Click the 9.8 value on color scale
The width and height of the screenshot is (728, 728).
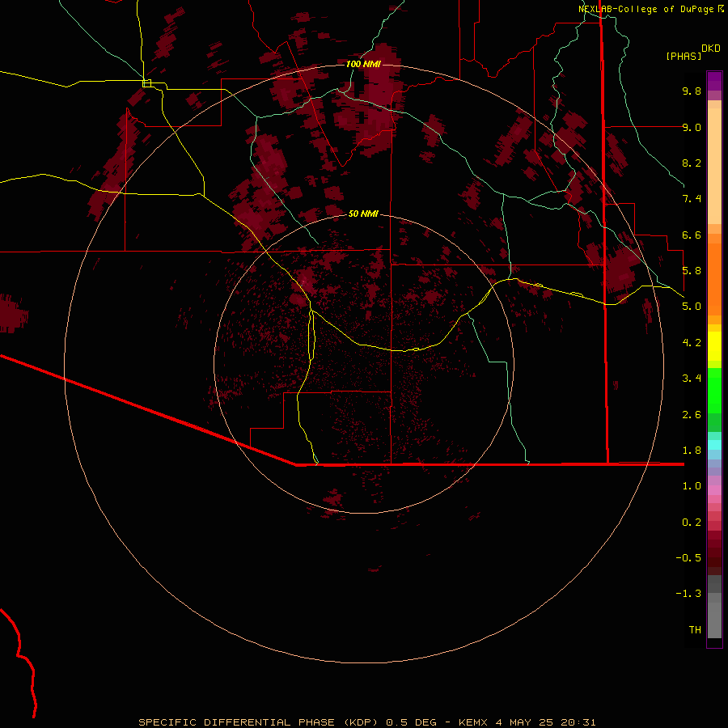coord(692,91)
